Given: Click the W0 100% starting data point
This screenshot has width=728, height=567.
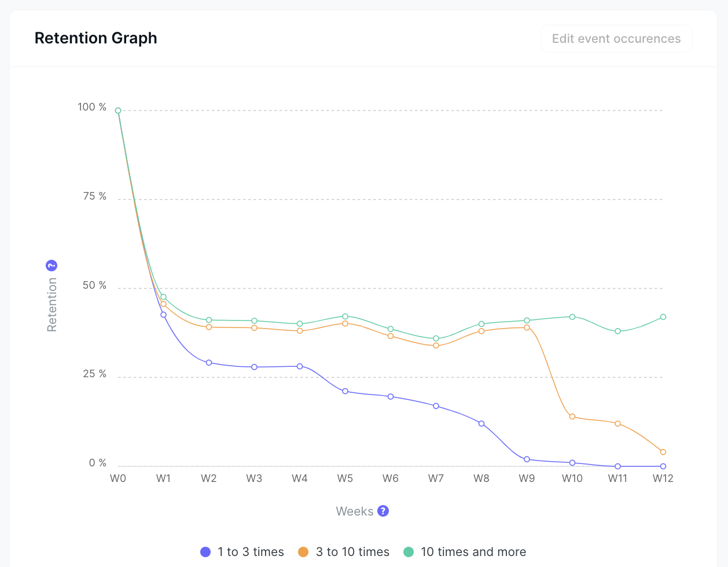Looking at the screenshot, I should point(118,111).
